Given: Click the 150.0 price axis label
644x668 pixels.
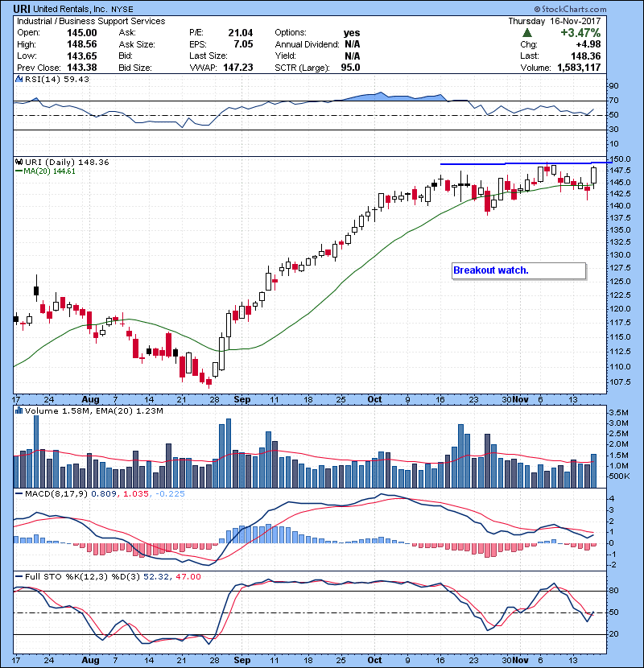Looking at the screenshot, I should pyautogui.click(x=621, y=159).
